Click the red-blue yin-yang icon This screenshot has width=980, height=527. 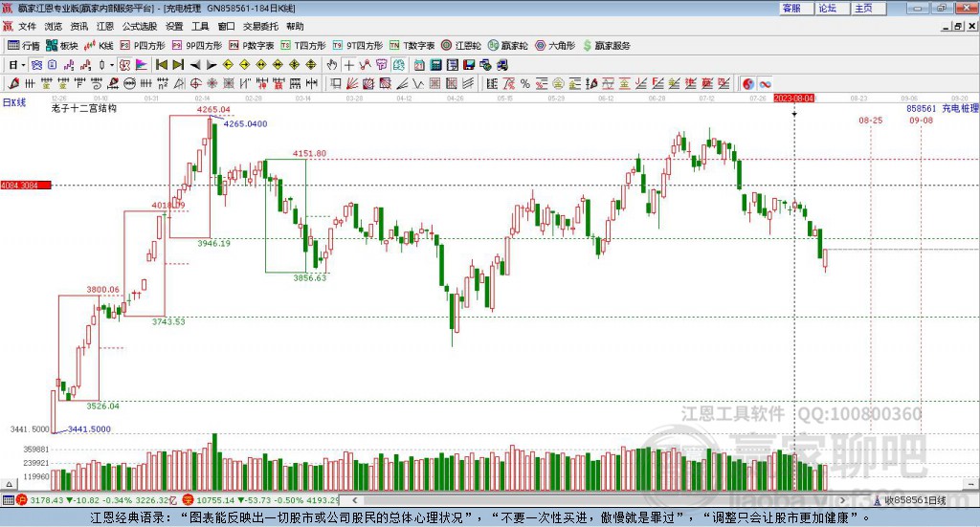pyautogui.click(x=748, y=83)
